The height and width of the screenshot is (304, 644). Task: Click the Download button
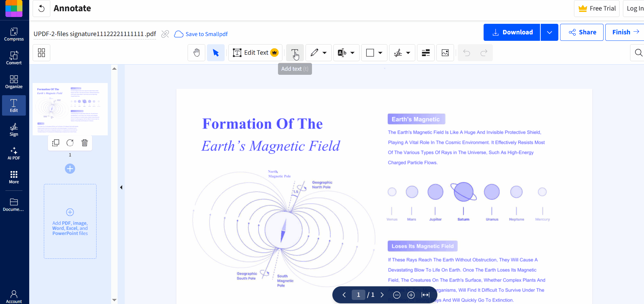click(x=512, y=32)
